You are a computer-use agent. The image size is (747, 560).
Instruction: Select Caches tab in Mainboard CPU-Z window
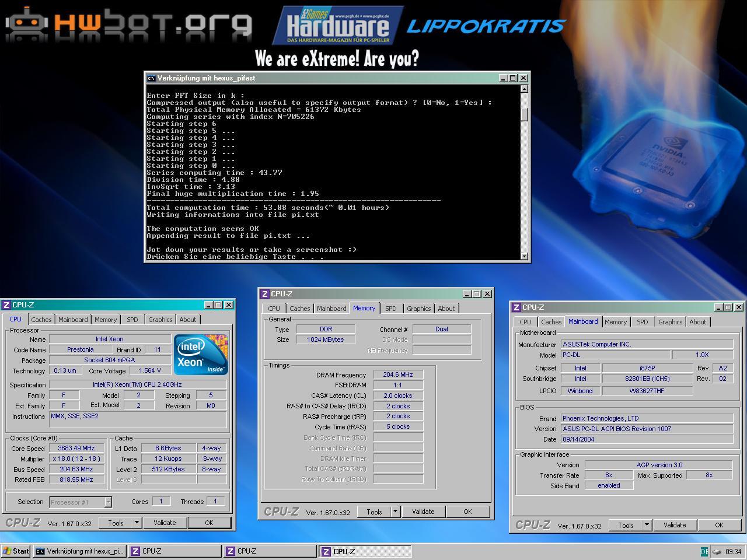point(551,322)
